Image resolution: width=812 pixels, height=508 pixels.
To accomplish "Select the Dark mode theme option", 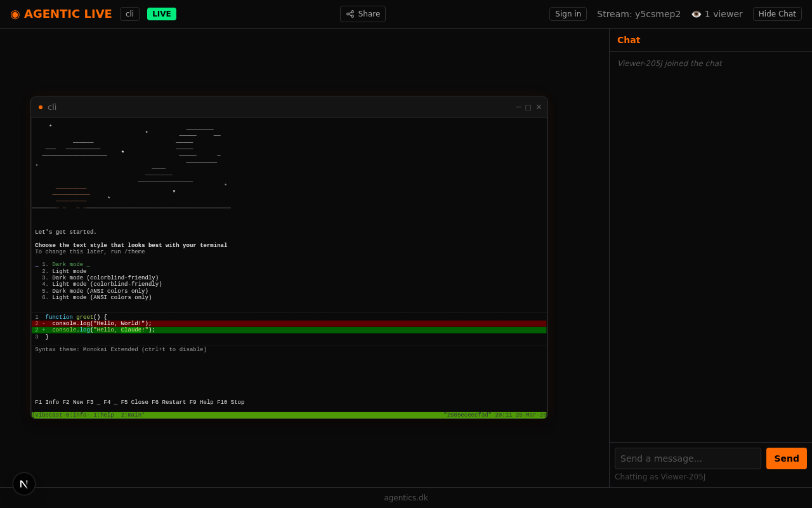I will 67,265.
